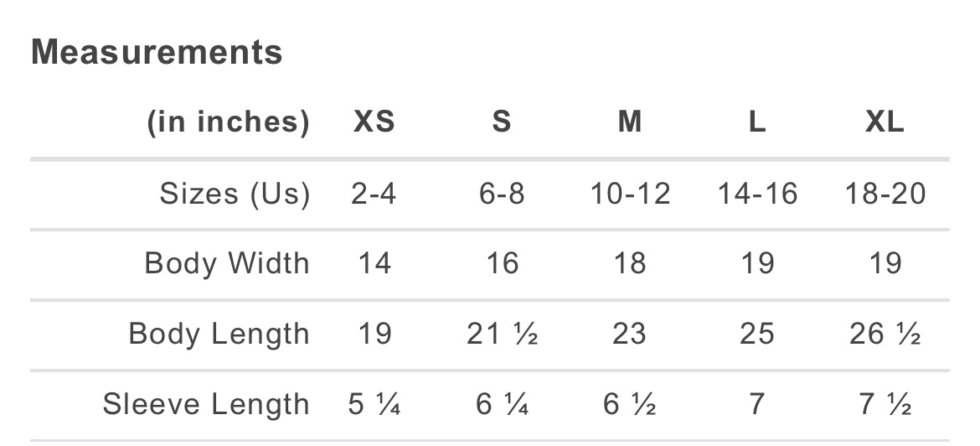This screenshot has height=446, width=980.
Task: Click the 18-20 US size cell
Action: point(885,194)
